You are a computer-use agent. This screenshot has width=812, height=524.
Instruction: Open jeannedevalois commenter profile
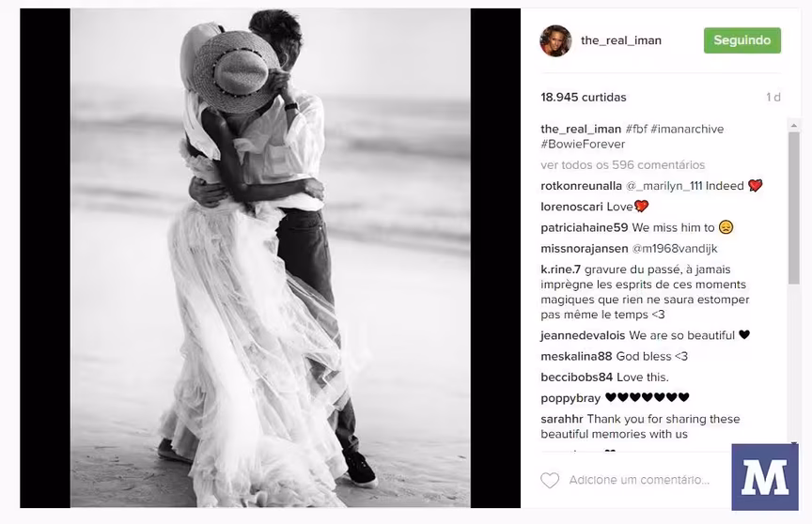coord(583,335)
